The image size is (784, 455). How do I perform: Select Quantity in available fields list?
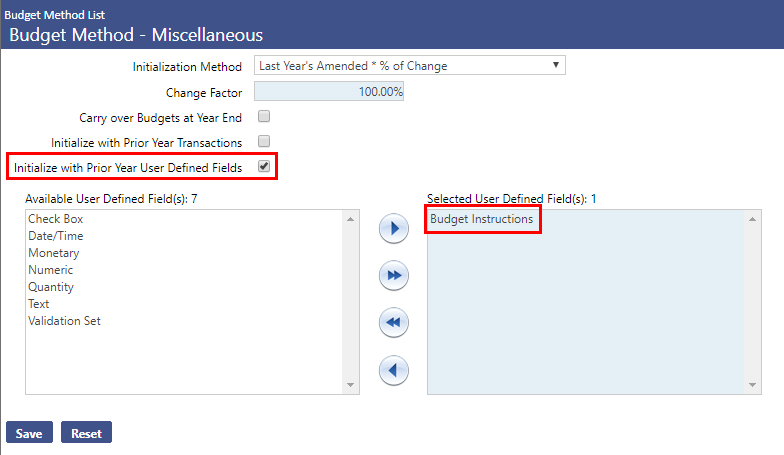point(51,287)
